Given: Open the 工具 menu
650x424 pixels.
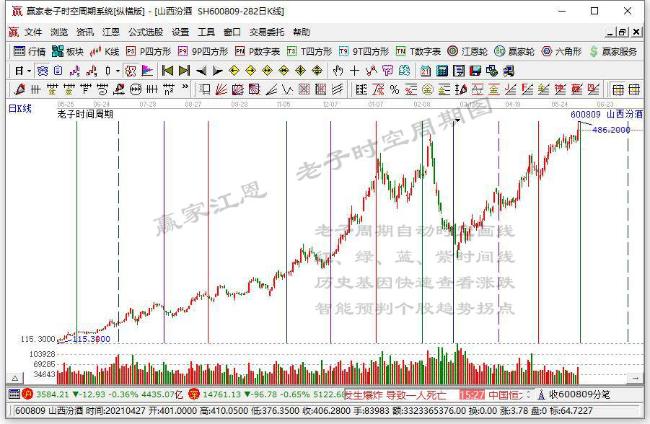Looking at the screenshot, I should click(206, 32).
